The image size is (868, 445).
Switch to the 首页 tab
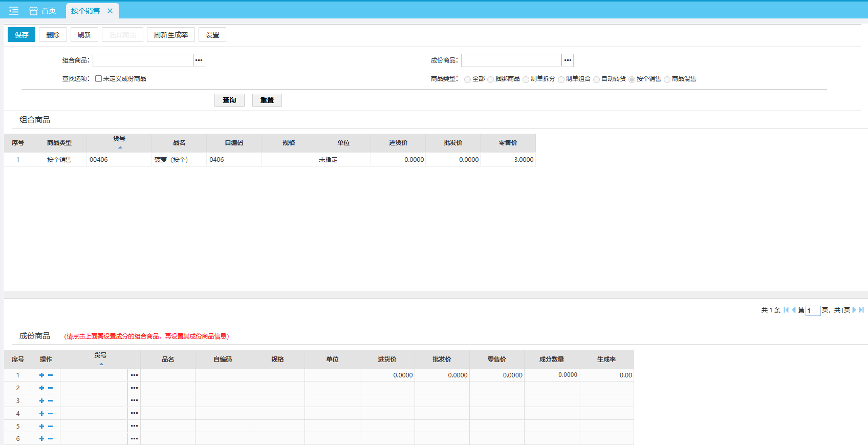point(43,11)
